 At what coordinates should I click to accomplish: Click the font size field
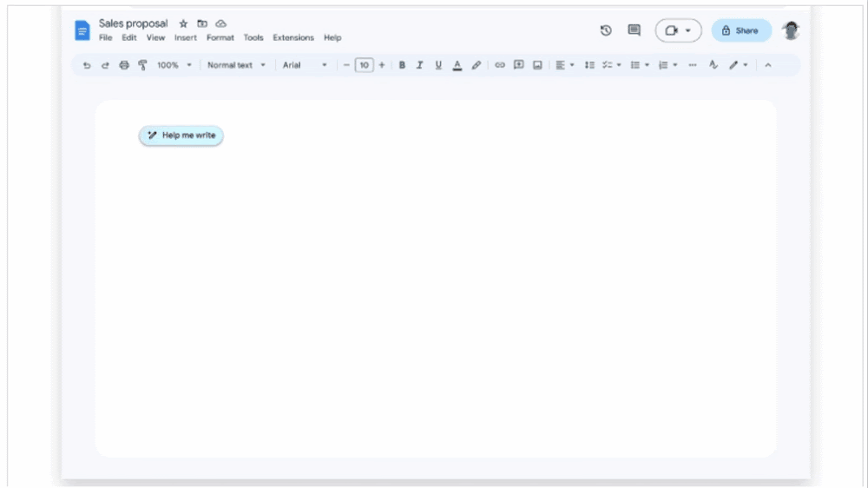(365, 65)
